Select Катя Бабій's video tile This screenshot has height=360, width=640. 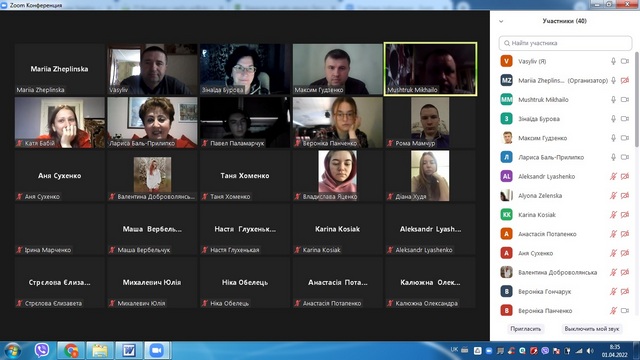(x=60, y=122)
